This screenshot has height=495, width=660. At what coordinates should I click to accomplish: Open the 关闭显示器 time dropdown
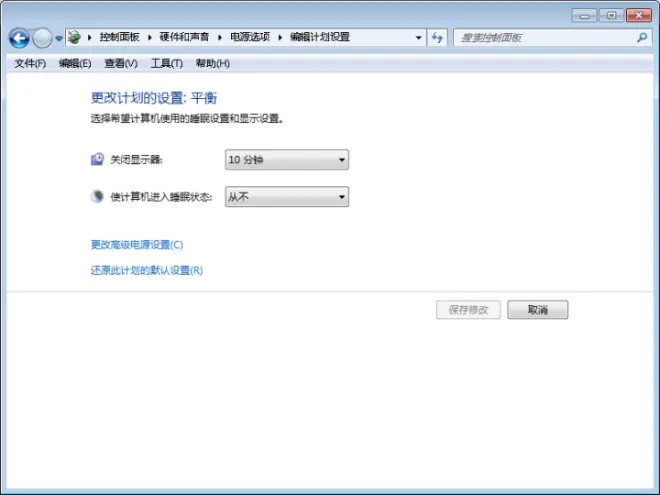tap(287, 160)
